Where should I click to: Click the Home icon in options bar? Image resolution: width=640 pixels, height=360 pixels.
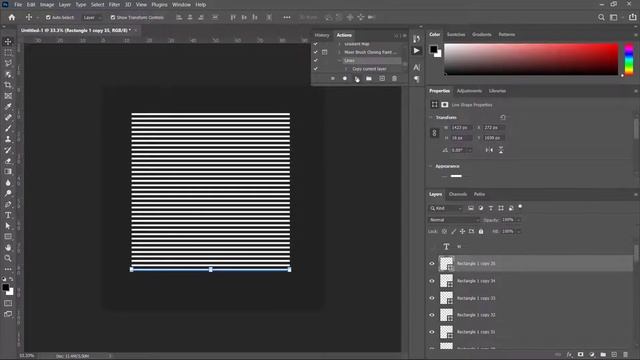click(x=12, y=17)
